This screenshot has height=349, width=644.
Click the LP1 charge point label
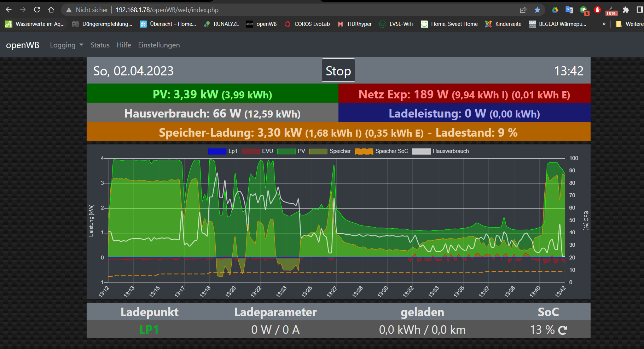[x=149, y=330]
